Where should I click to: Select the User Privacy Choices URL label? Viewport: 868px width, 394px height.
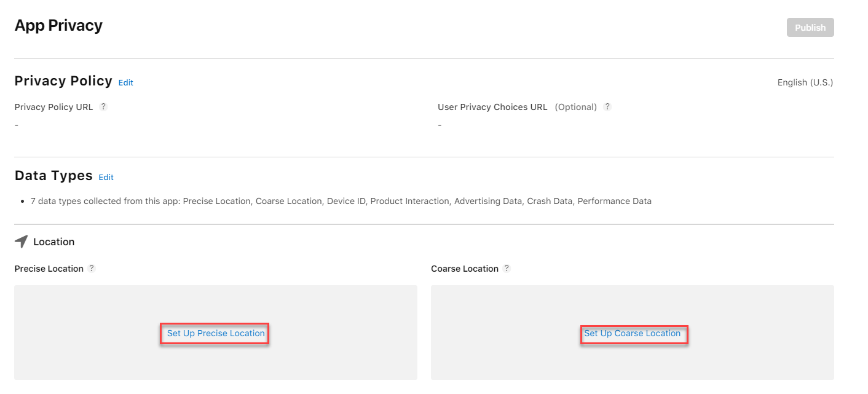492,107
